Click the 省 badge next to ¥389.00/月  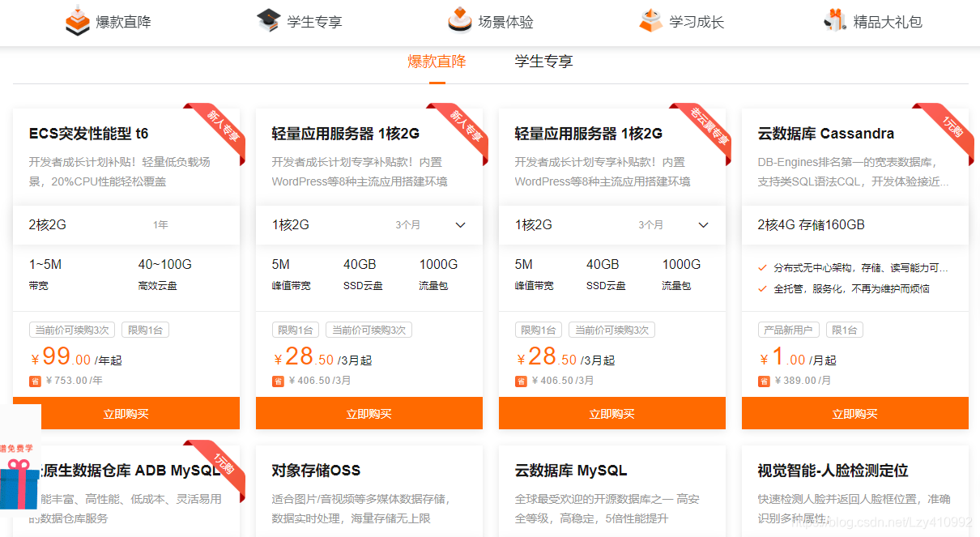pyautogui.click(x=764, y=381)
